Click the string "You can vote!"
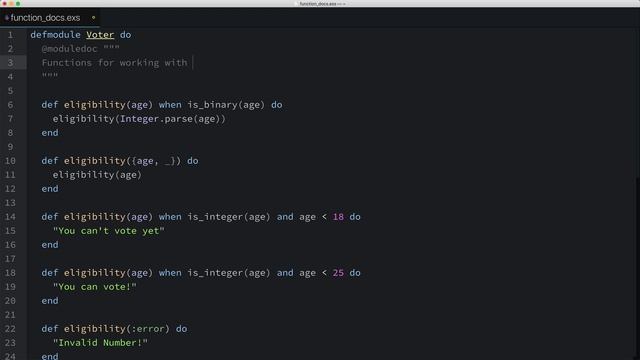Image resolution: width=640 pixels, height=360 pixels. pyautogui.click(x=94, y=287)
